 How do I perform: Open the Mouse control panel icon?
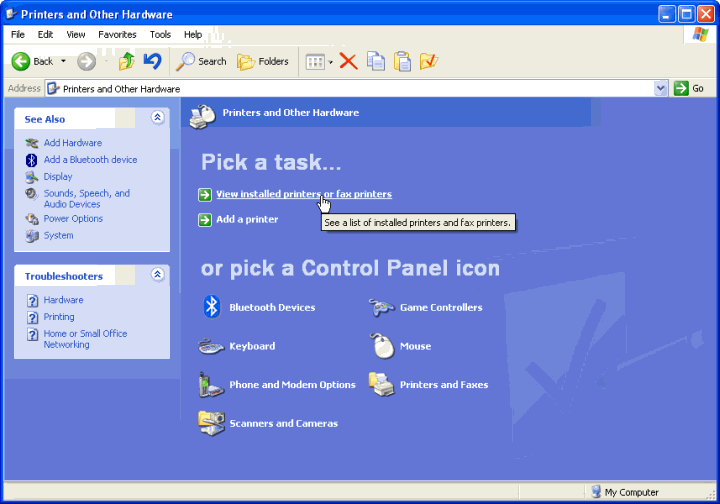click(382, 346)
